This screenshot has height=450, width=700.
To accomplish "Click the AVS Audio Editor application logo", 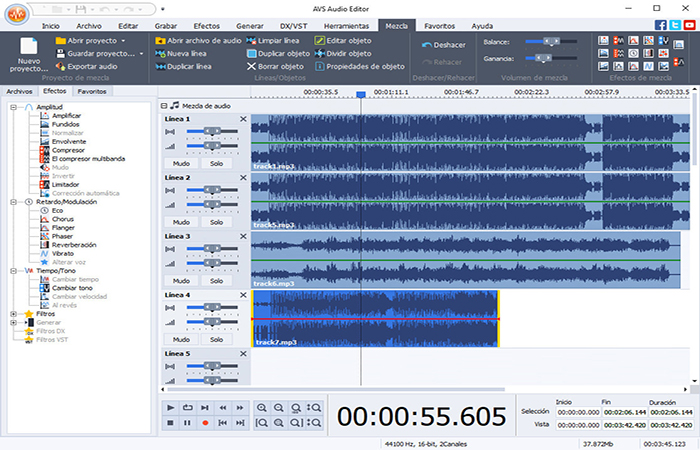I will (x=17, y=15).
